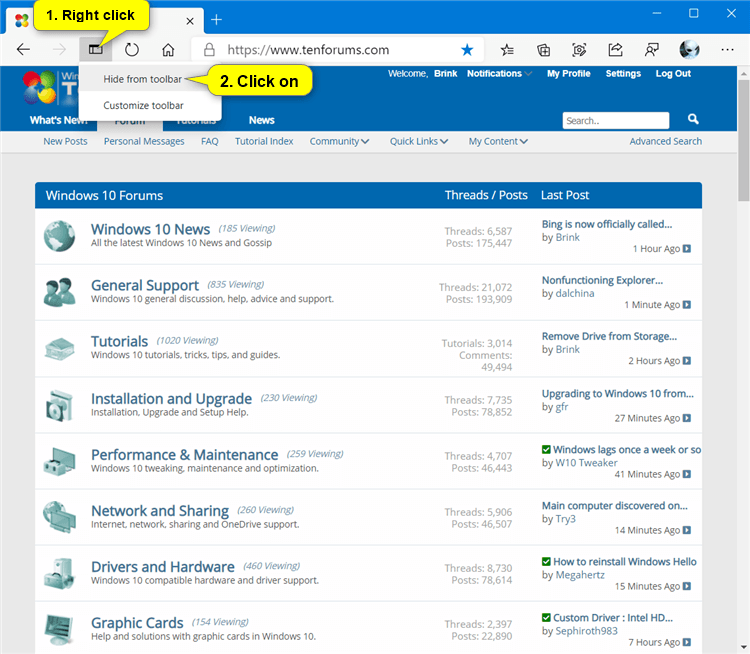750x654 pixels.
Task: Click the Installation and Upgrade disc icon
Action: (59, 406)
